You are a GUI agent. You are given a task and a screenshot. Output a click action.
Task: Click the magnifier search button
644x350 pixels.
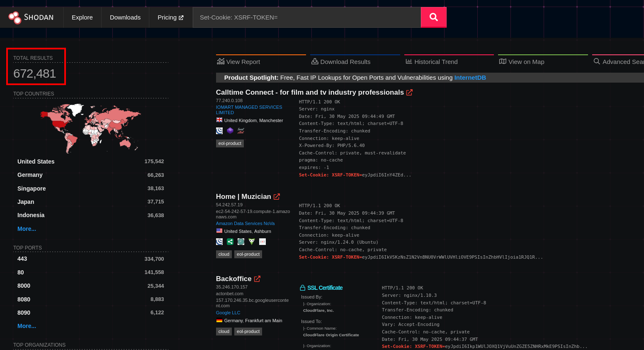(x=433, y=17)
